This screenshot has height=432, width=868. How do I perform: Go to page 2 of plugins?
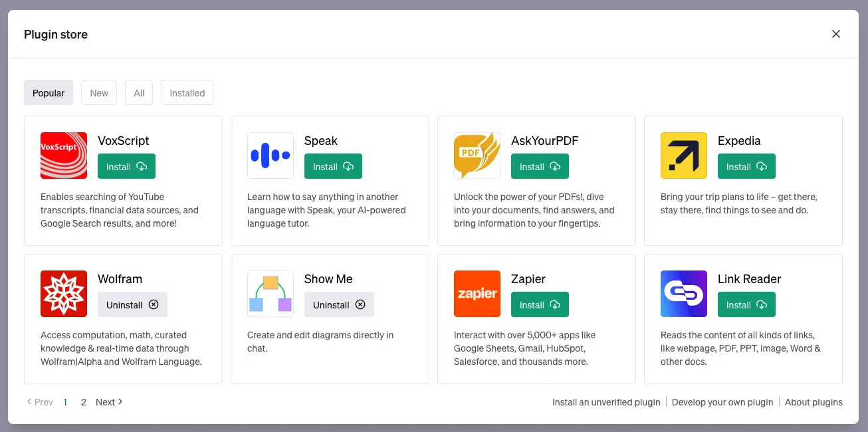coord(83,401)
